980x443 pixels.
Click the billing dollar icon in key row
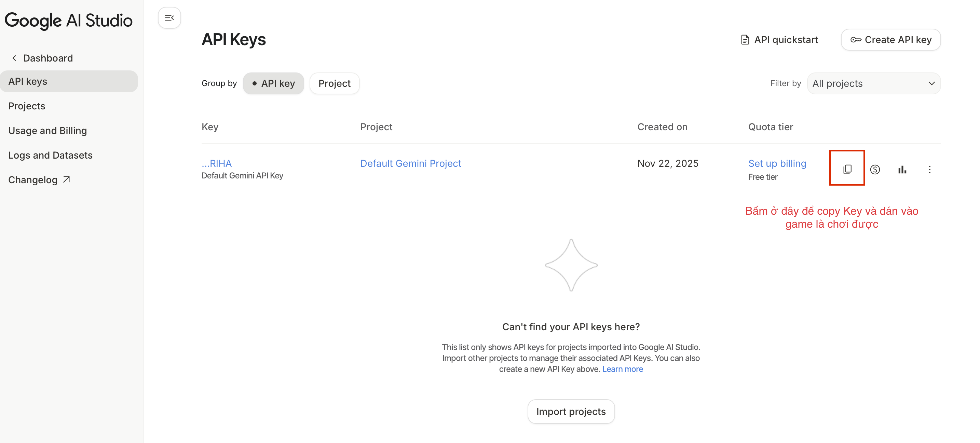(875, 169)
